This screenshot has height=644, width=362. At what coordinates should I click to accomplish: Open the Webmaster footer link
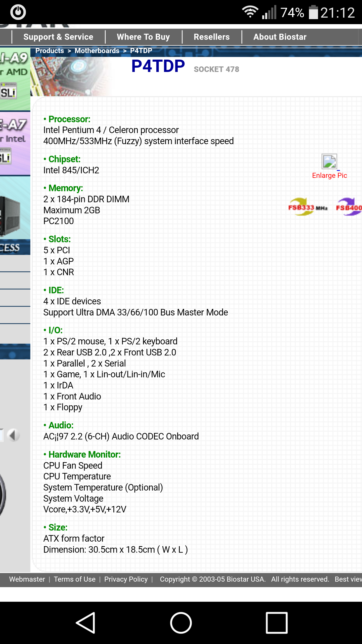27,579
